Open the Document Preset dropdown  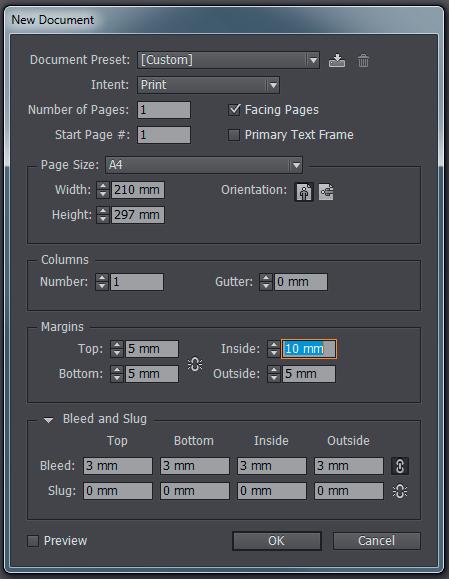click(x=228, y=60)
